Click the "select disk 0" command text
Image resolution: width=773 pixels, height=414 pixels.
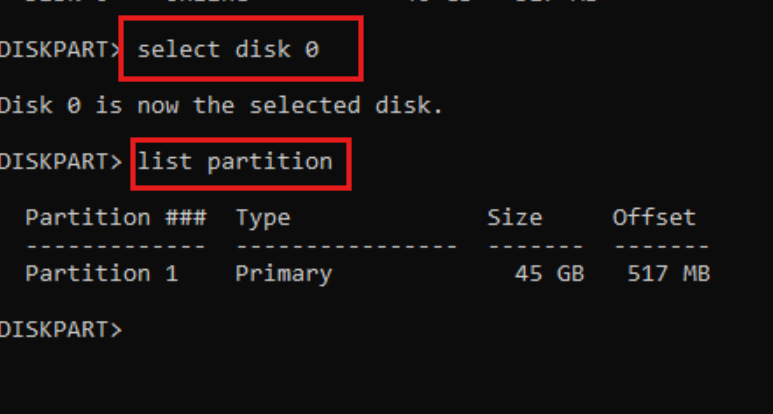(228, 48)
